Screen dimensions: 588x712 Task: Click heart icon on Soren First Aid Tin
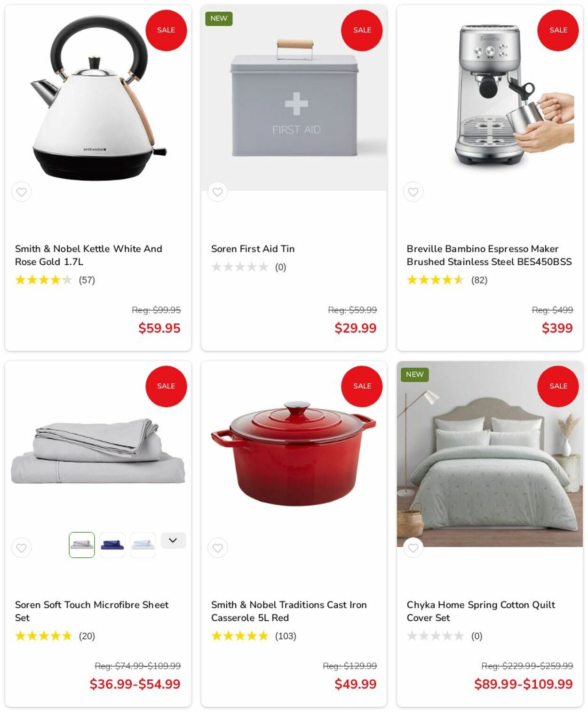(217, 192)
